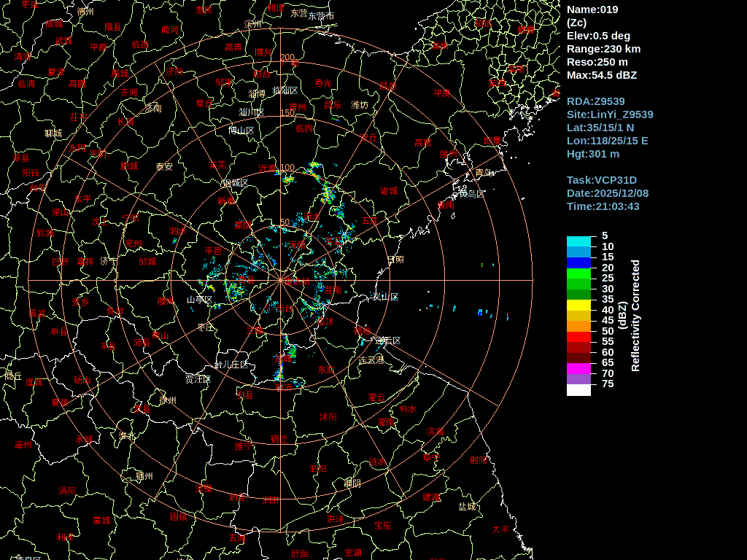The height and width of the screenshot is (560, 747).
Task: Select the red 50 dBZ legend color
Action: [578, 337]
